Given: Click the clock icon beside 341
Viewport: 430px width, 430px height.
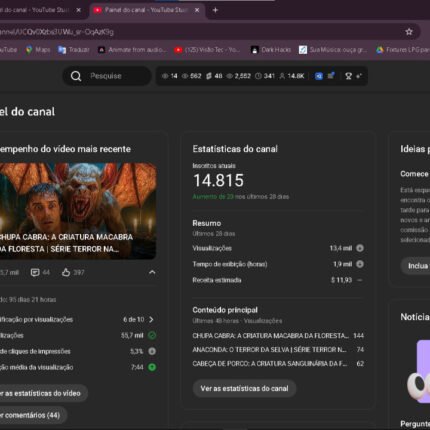Looking at the screenshot, I should 258,76.
